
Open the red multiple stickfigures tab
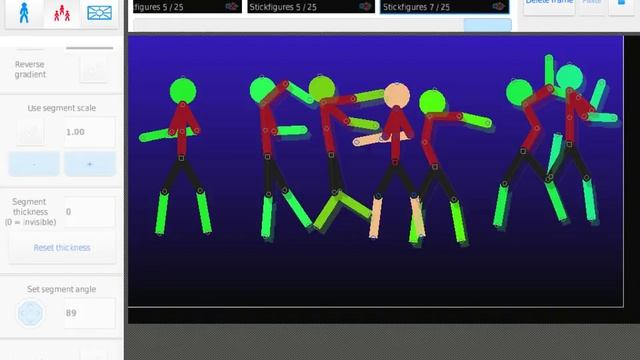click(x=62, y=13)
